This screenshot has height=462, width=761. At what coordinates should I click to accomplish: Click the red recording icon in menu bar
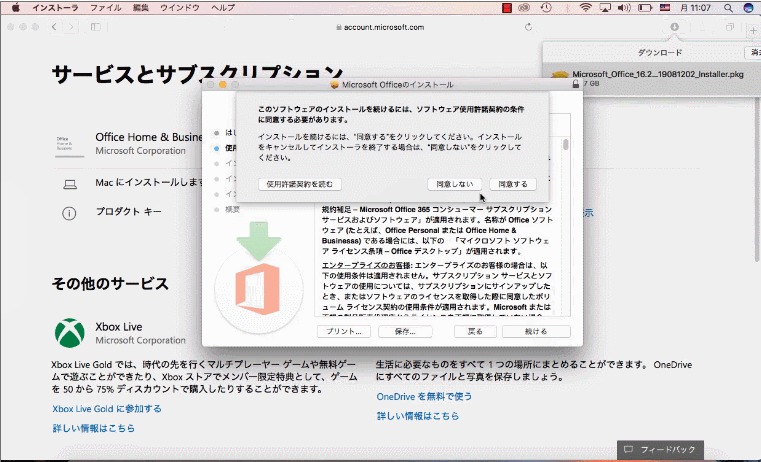pyautogui.click(x=507, y=8)
